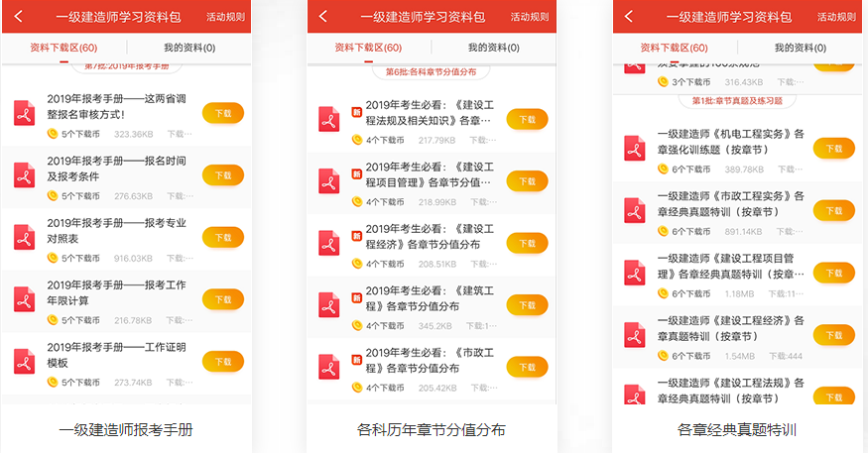Open 活动规则 link in the leftmost screen
Image resolution: width=868 pixels, height=453 pixels.
coord(224,17)
